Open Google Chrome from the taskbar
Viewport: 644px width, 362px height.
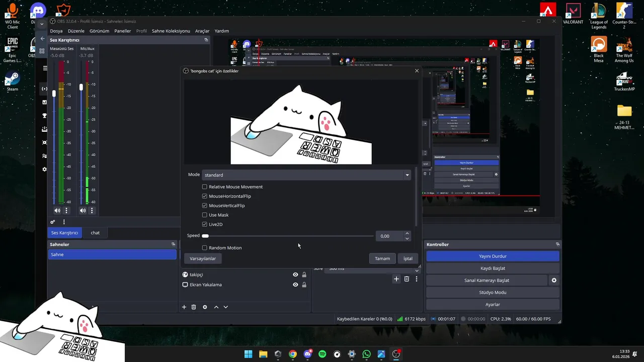[x=293, y=354]
